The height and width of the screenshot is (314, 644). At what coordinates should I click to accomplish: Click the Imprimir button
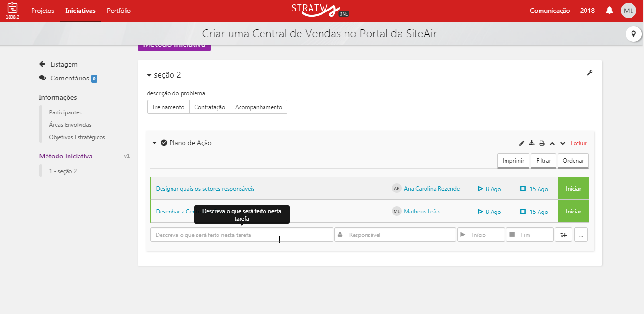[x=513, y=161]
